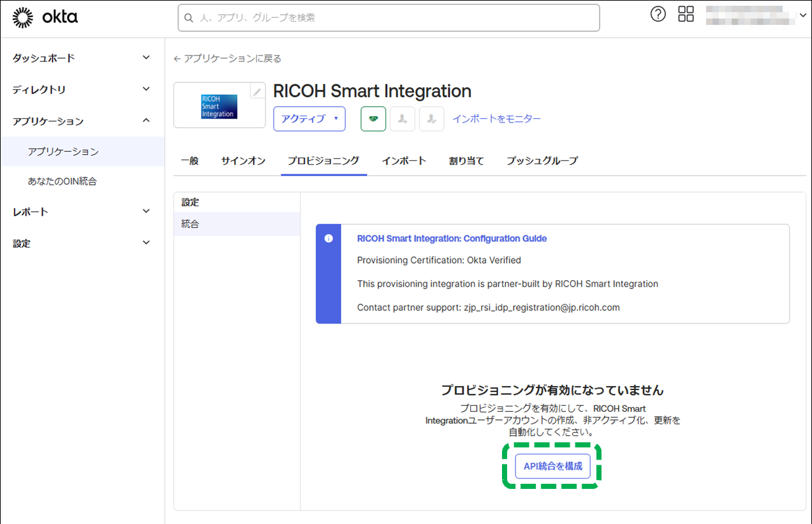This screenshot has height=524, width=812.
Task: Expand the レポート sidebar section
Action: (x=82, y=212)
